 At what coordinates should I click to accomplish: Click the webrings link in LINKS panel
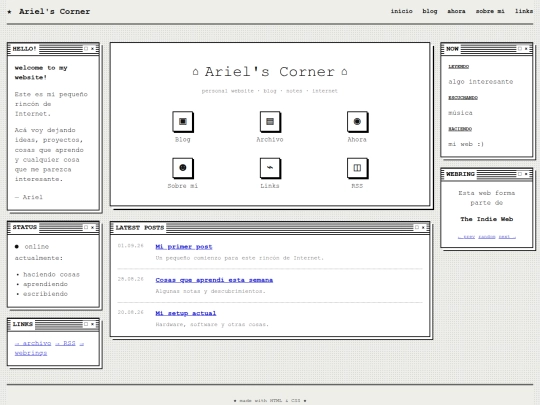pyautogui.click(x=31, y=353)
